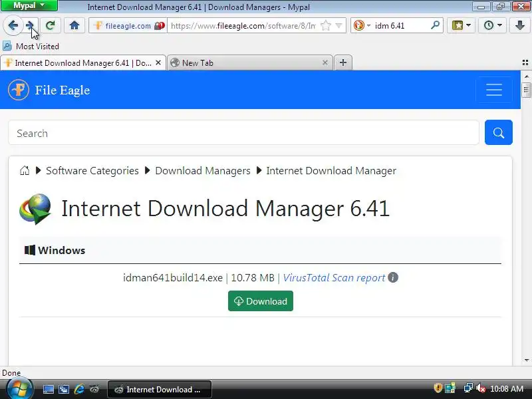This screenshot has width=532, height=399.
Task: Click the muted volume tray icon
Action: [x=480, y=388]
